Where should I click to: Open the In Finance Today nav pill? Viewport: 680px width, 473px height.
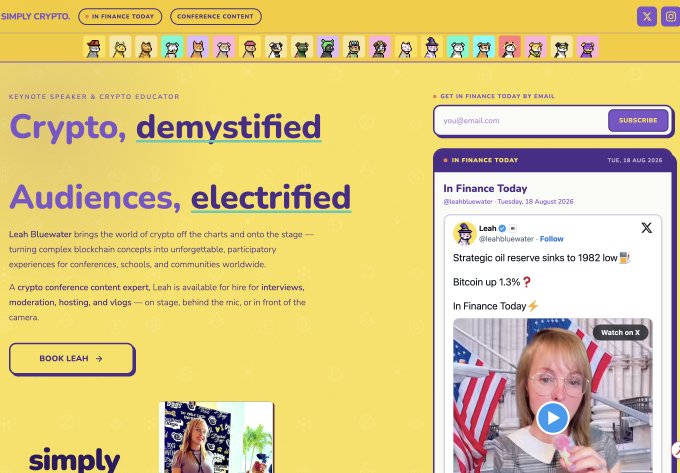tap(120, 16)
